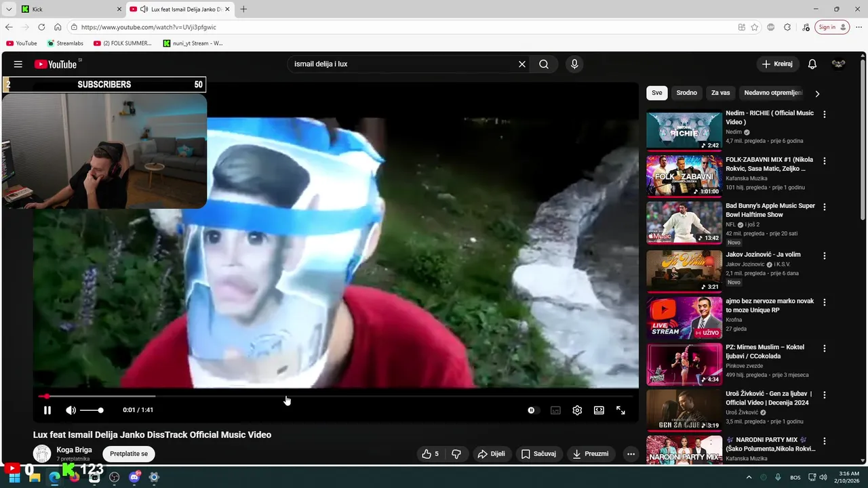Open Windows Start menu
868x488 pixels.
14,477
